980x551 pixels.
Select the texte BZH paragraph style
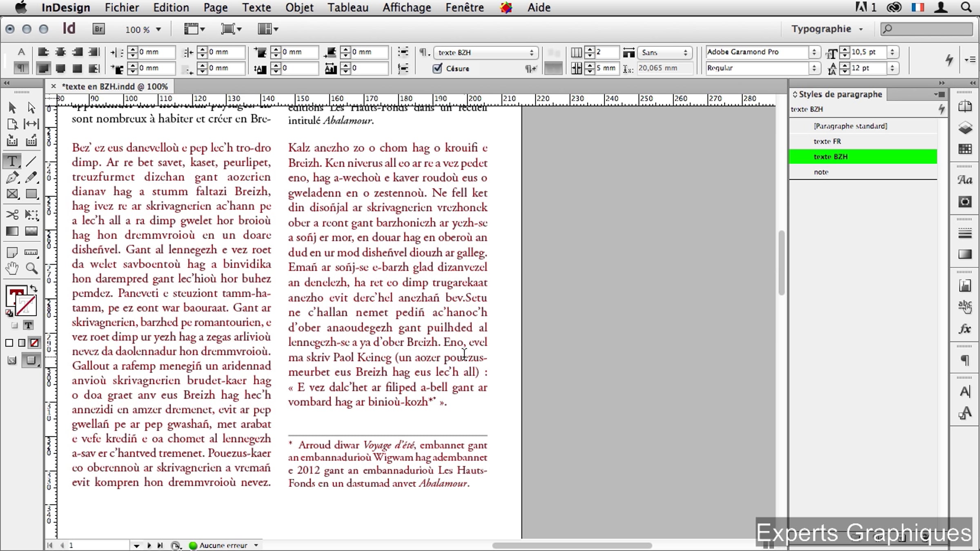click(863, 157)
